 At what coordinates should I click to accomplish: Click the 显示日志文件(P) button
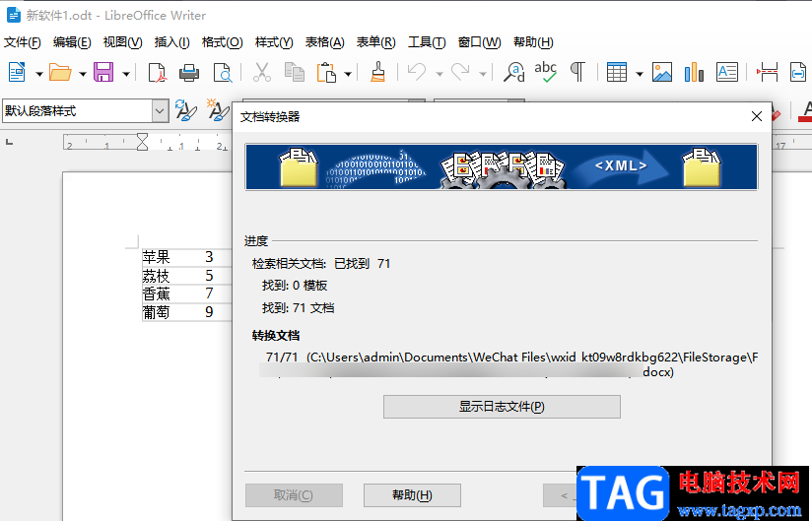coord(502,407)
